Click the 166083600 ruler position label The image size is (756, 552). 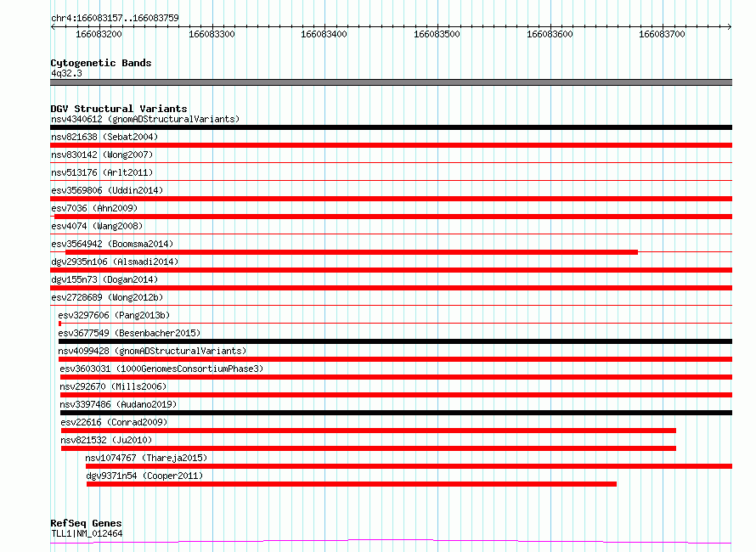pyautogui.click(x=550, y=34)
